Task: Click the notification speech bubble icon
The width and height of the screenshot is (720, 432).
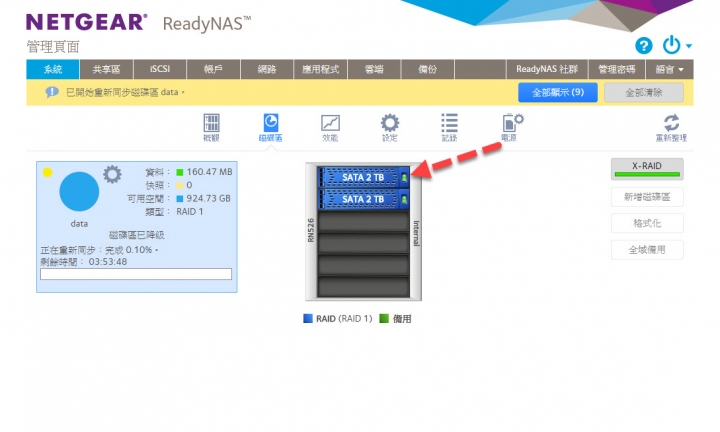Action: [x=52, y=92]
